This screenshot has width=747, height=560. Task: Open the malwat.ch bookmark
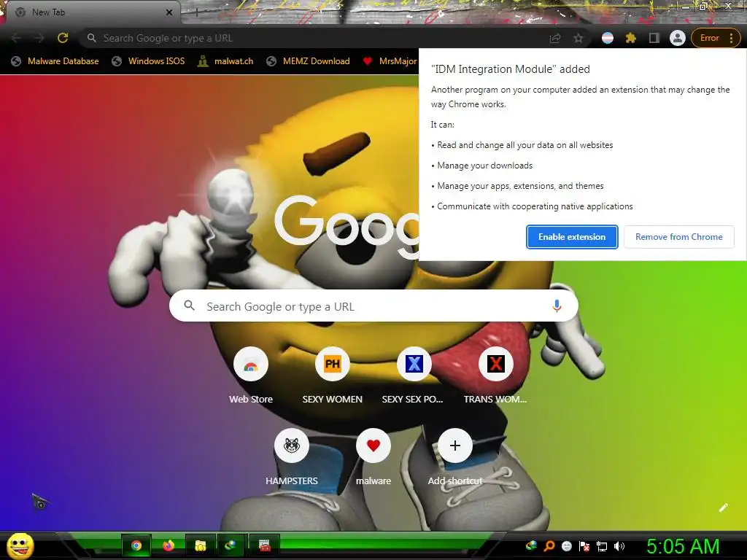(225, 61)
